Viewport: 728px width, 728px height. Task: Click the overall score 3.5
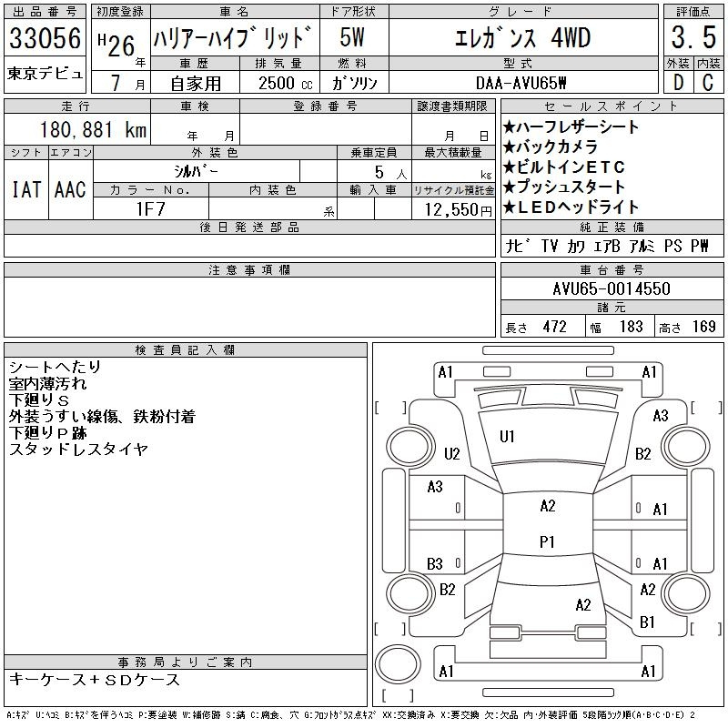[693, 37]
